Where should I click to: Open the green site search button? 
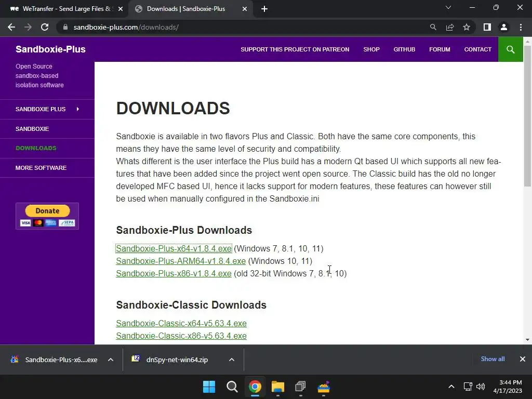[x=510, y=49]
